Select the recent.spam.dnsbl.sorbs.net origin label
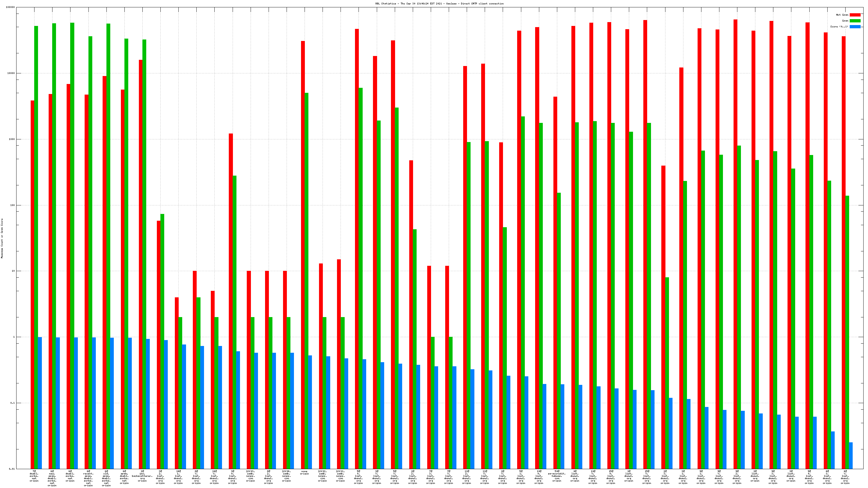 (88, 478)
